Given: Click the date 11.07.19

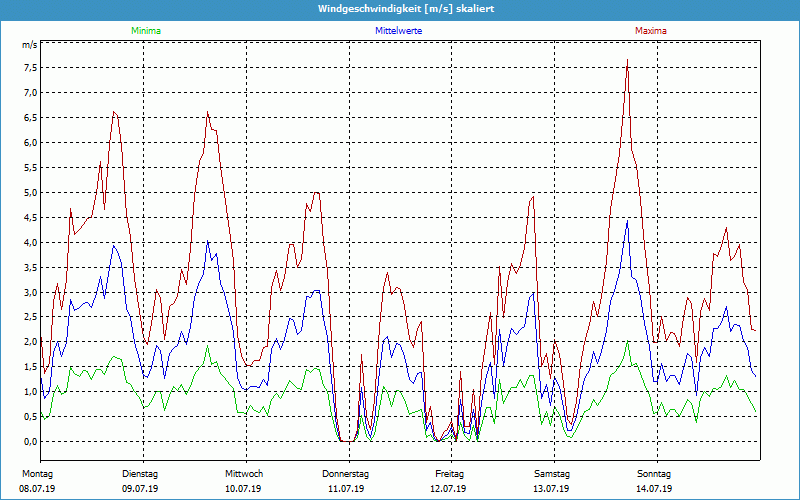Looking at the screenshot, I should coord(346,489).
